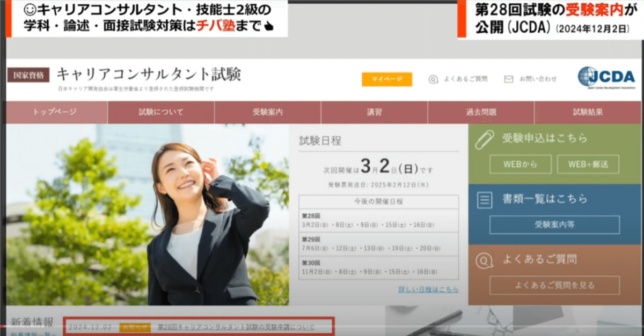Viewport: 644px width, 336px height.
Task: Open the 受験案内 navigation tab
Action: click(x=268, y=113)
